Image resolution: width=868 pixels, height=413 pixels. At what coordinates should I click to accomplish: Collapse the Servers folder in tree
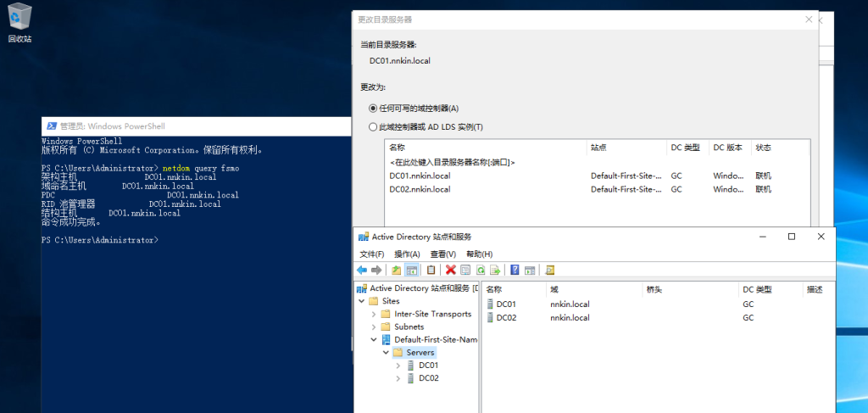click(x=387, y=353)
